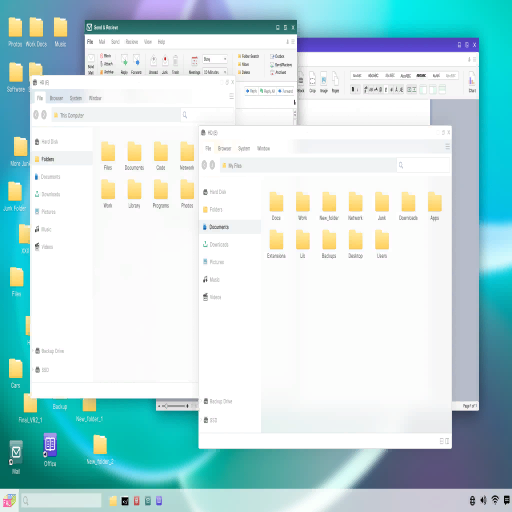Screen dimensions: 512x512
Task: Open the 10 Minutes dropdown in mail ribbon
Action: (215, 72)
